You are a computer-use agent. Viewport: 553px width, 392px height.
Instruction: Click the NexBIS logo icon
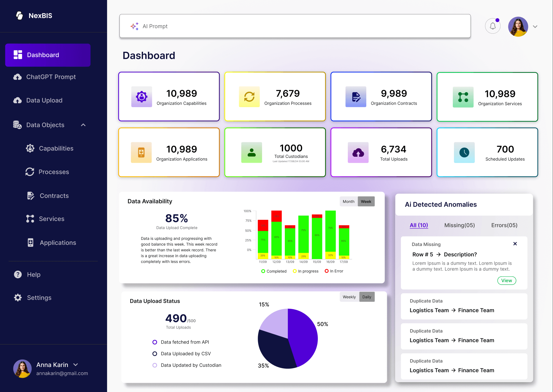coord(20,15)
